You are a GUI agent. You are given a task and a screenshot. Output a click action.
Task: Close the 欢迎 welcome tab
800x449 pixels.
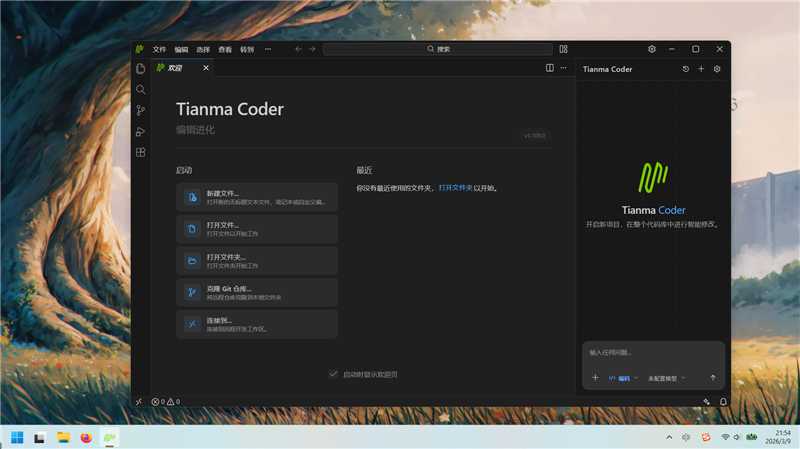pyautogui.click(x=206, y=68)
